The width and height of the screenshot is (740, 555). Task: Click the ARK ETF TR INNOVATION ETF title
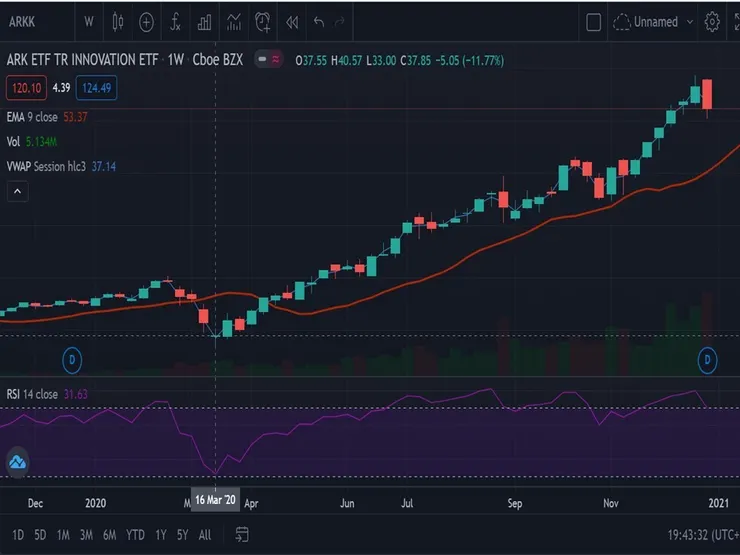[83, 59]
